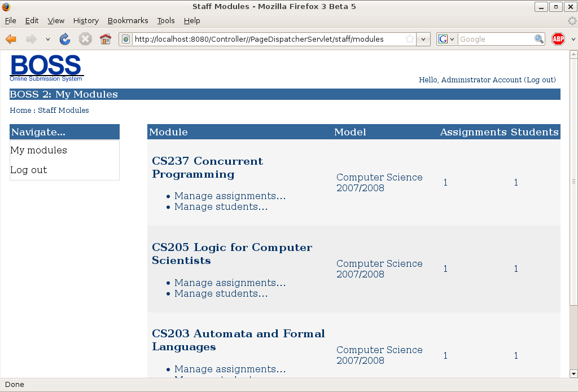This screenshot has height=392, width=578.
Task: Click the BOSS Online Submission System logo
Action: [x=46, y=68]
